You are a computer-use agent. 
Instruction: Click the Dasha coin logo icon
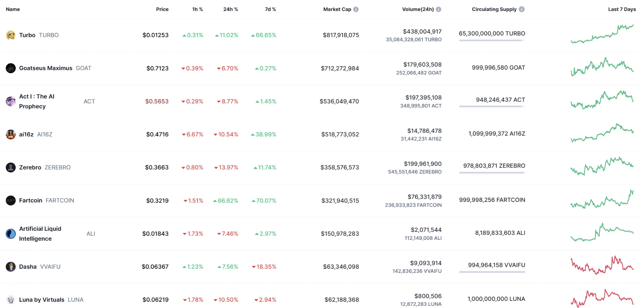(x=11, y=267)
